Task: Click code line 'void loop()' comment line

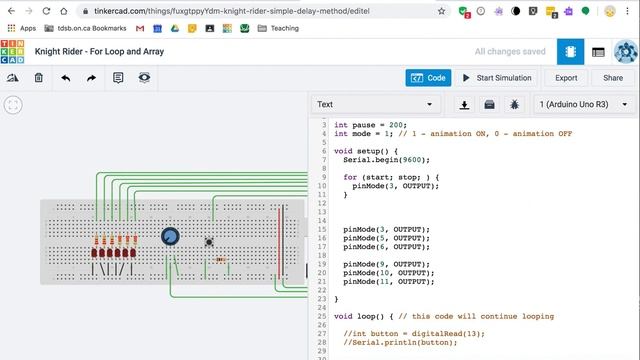Action: pyautogui.click(x=444, y=316)
